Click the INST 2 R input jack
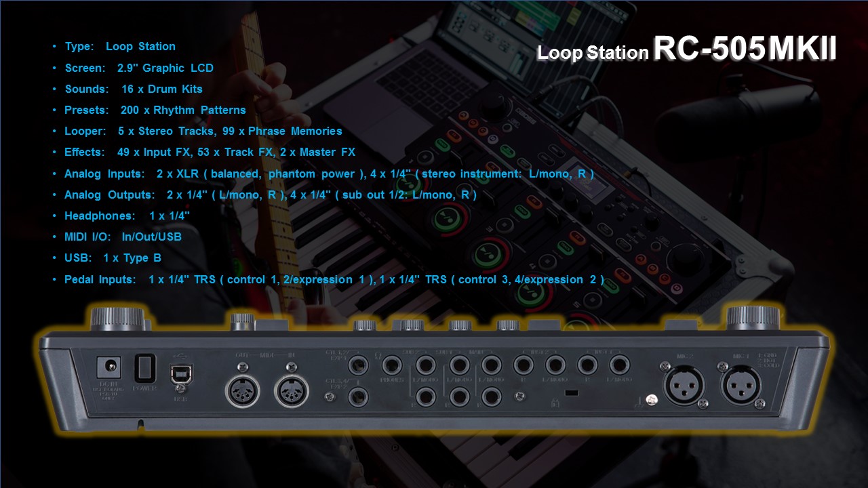Image resolution: width=868 pixels, height=488 pixels. coord(524,365)
